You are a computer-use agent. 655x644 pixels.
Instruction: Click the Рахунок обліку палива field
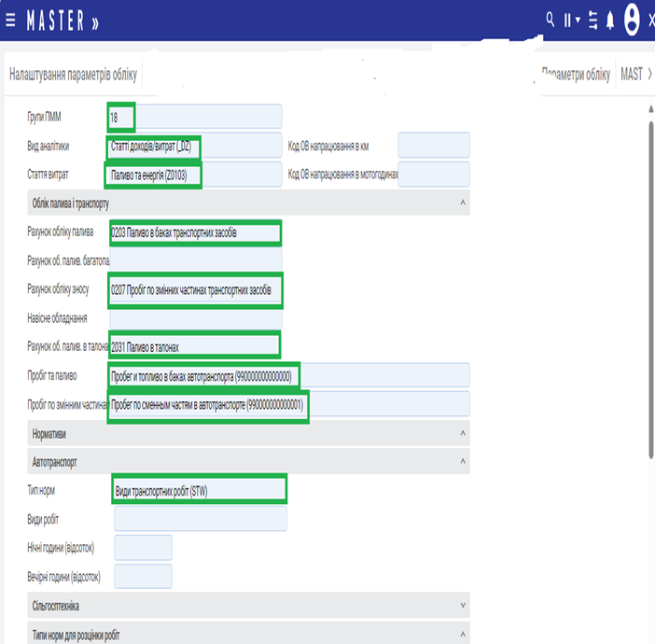coord(194,232)
